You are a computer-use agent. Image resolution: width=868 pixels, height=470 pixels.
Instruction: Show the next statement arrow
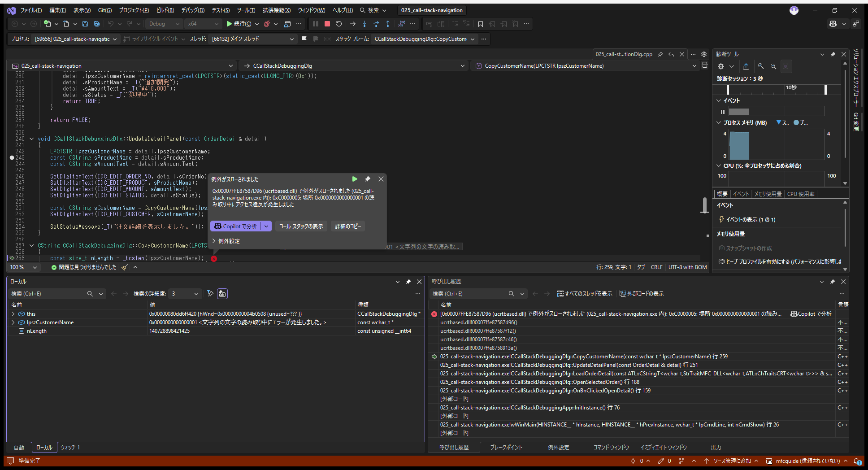(353, 24)
